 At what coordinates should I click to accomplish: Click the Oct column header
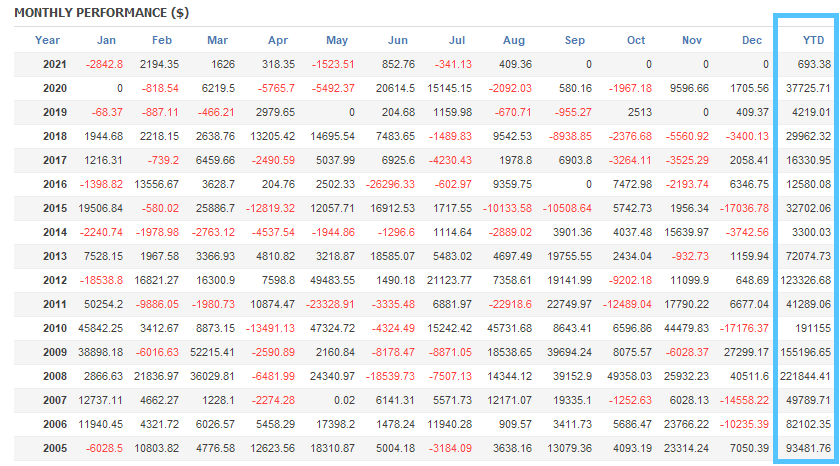click(636, 40)
